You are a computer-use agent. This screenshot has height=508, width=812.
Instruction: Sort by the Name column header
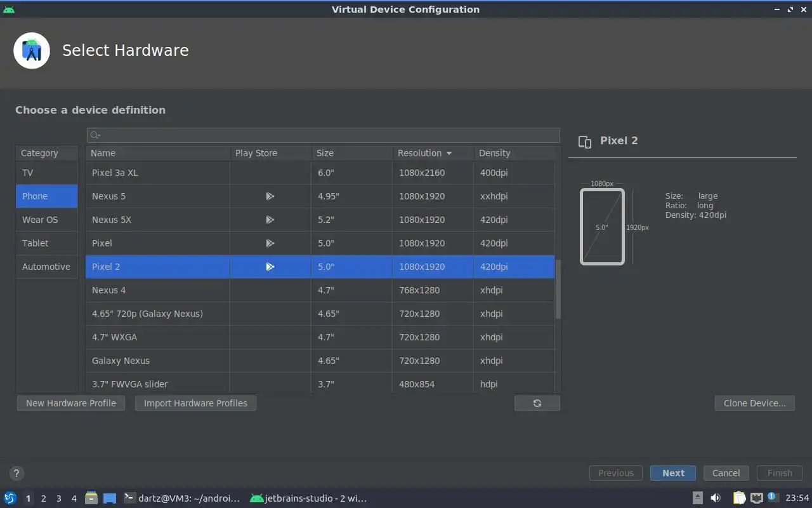pyautogui.click(x=158, y=153)
